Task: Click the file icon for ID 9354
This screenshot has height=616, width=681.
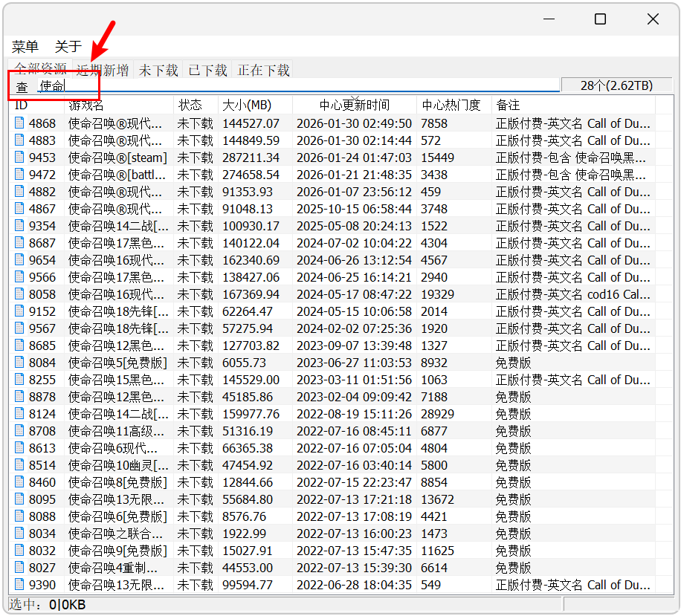Action: tap(19, 226)
